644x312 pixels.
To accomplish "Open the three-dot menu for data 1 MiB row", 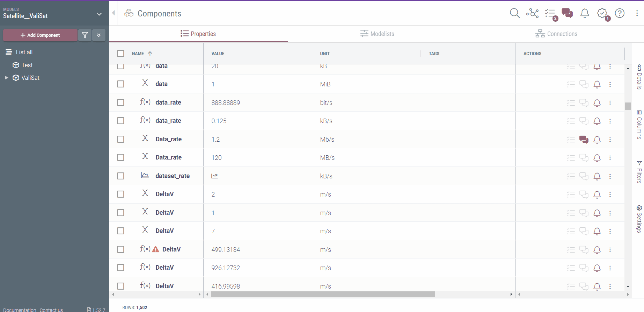I will pyautogui.click(x=610, y=84).
